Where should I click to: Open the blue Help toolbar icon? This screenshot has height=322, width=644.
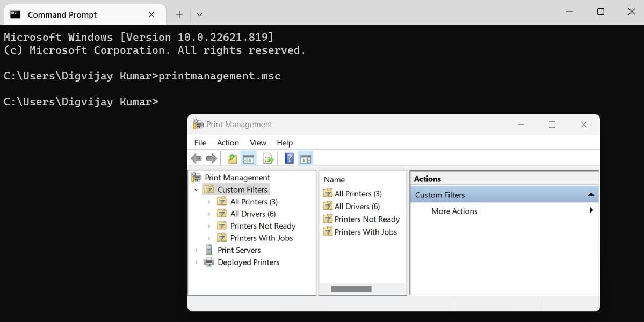pyautogui.click(x=289, y=158)
